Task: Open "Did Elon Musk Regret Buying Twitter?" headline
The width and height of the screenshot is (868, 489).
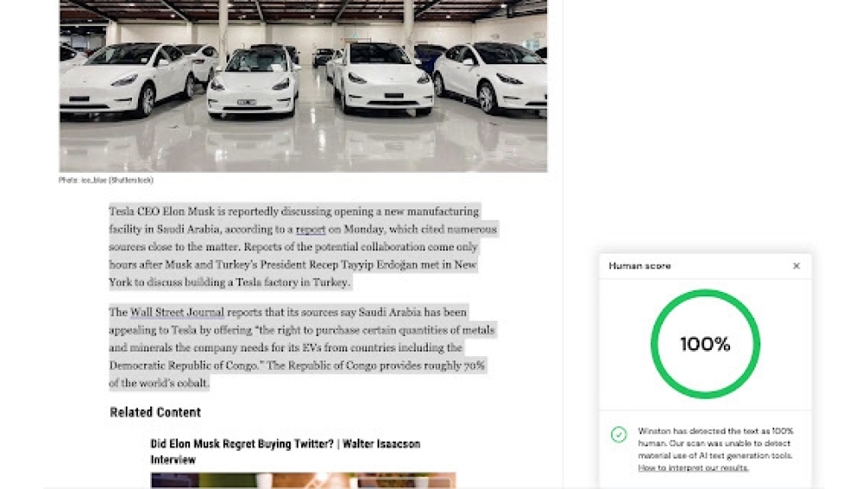Action: [x=285, y=452]
